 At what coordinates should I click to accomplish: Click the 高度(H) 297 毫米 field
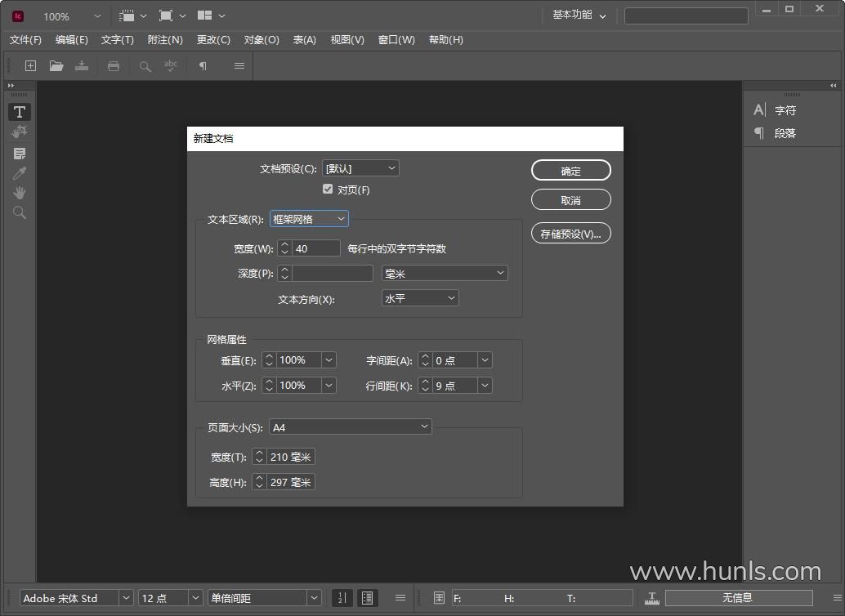290,482
